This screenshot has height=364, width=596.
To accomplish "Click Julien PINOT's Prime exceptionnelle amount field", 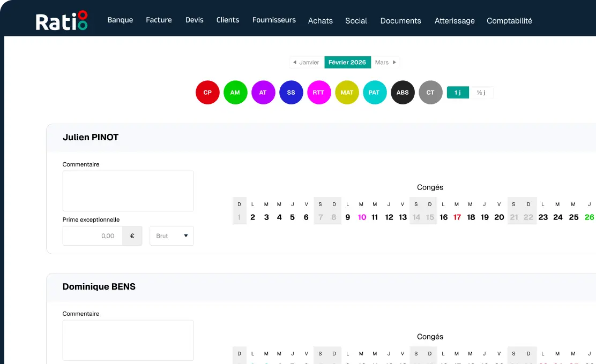I will (93, 236).
